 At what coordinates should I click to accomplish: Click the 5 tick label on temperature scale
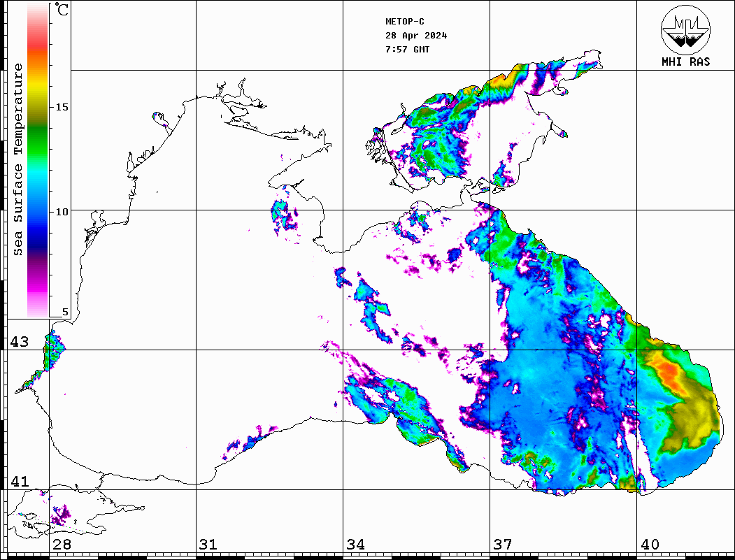pyautogui.click(x=66, y=312)
